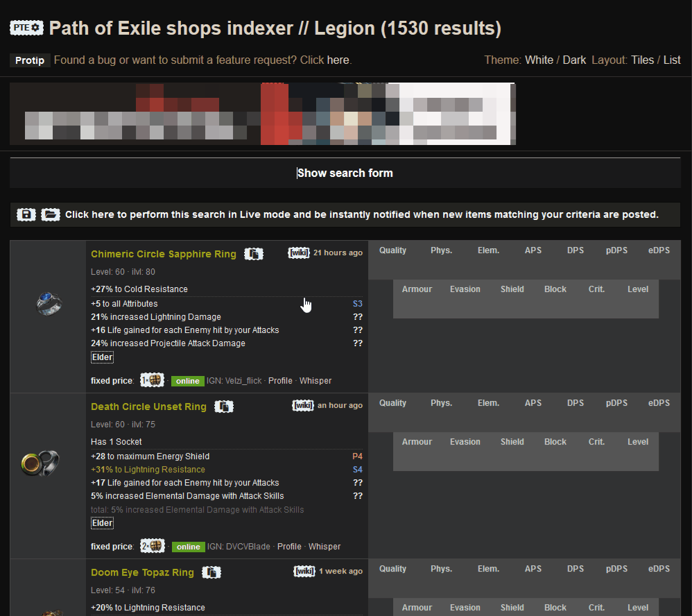Copy Doom Eye Topaz Ring item data
Image resolution: width=692 pixels, height=616 pixels.
pyautogui.click(x=211, y=572)
